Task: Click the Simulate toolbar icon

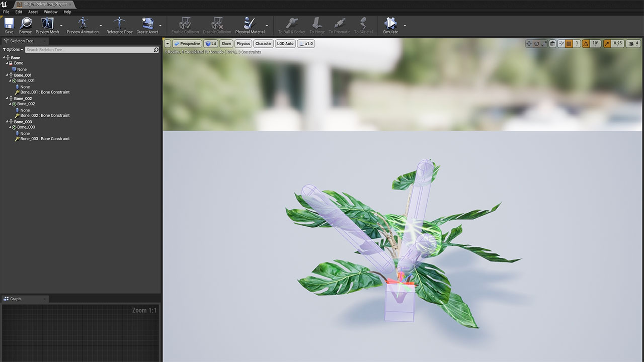Action: tap(390, 25)
